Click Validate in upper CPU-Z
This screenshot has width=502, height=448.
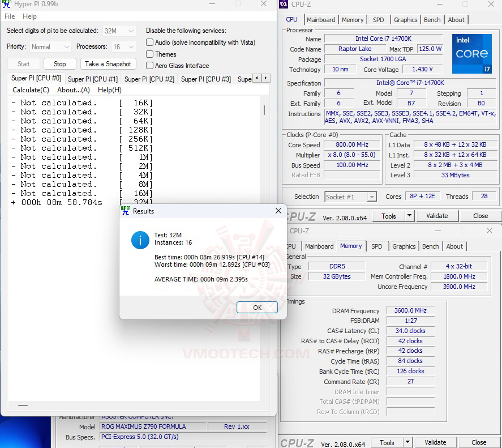click(437, 216)
